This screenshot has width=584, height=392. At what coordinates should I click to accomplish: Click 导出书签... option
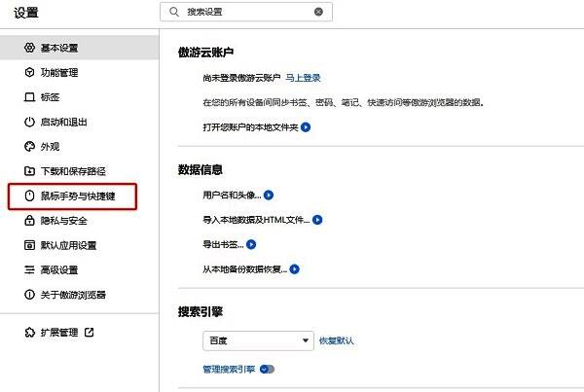click(x=223, y=244)
